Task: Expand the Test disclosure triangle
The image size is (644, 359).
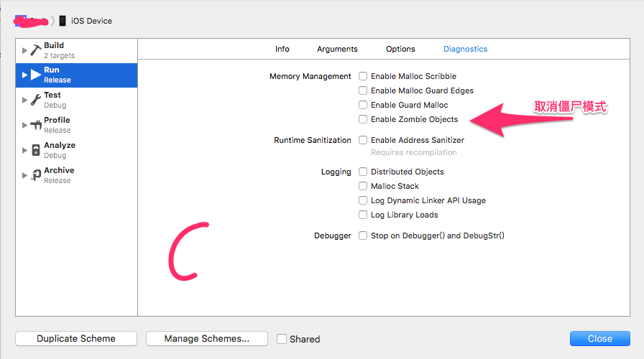Action: [x=25, y=100]
